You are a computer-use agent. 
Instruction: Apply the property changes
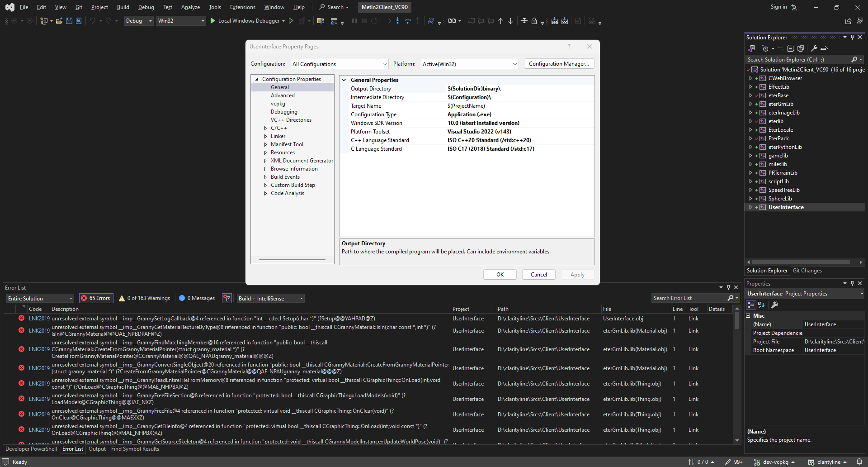point(577,274)
